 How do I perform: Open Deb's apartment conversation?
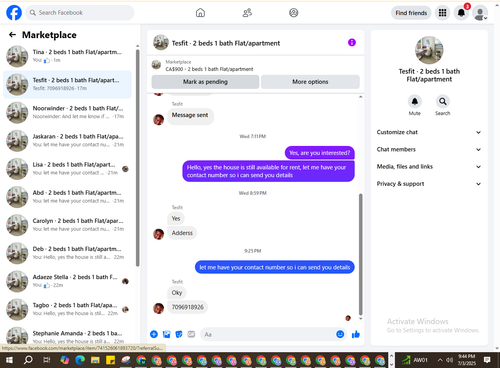coord(68,253)
